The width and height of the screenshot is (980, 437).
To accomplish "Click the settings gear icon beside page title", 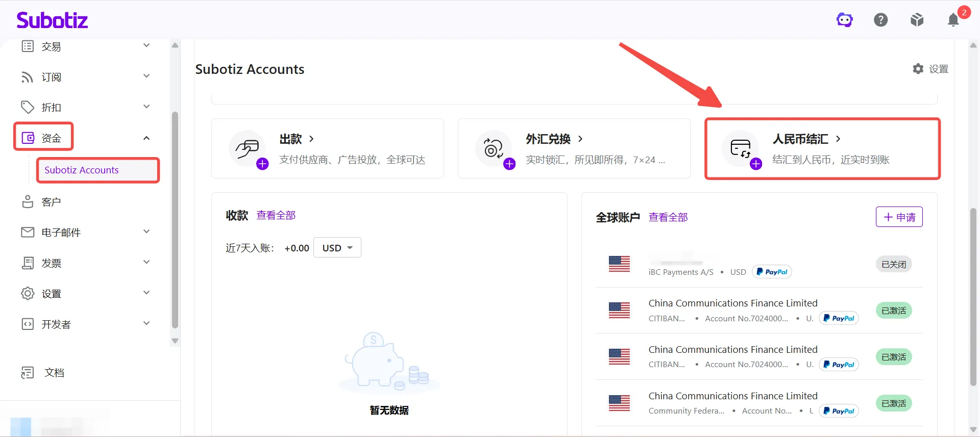I will click(918, 69).
